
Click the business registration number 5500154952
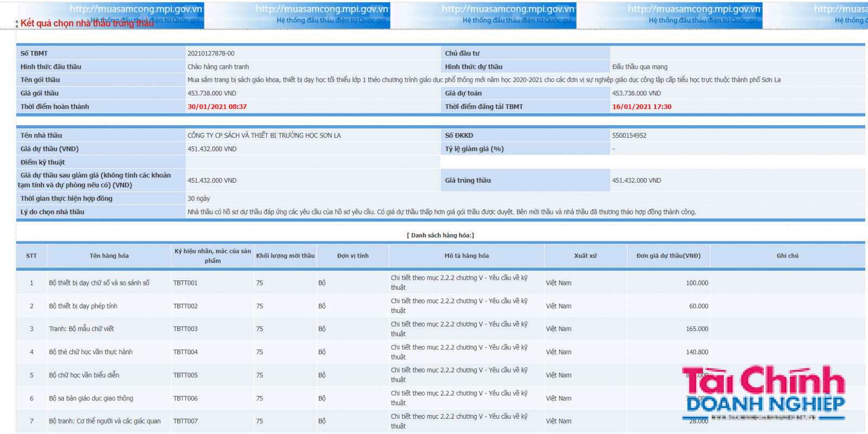pos(629,136)
